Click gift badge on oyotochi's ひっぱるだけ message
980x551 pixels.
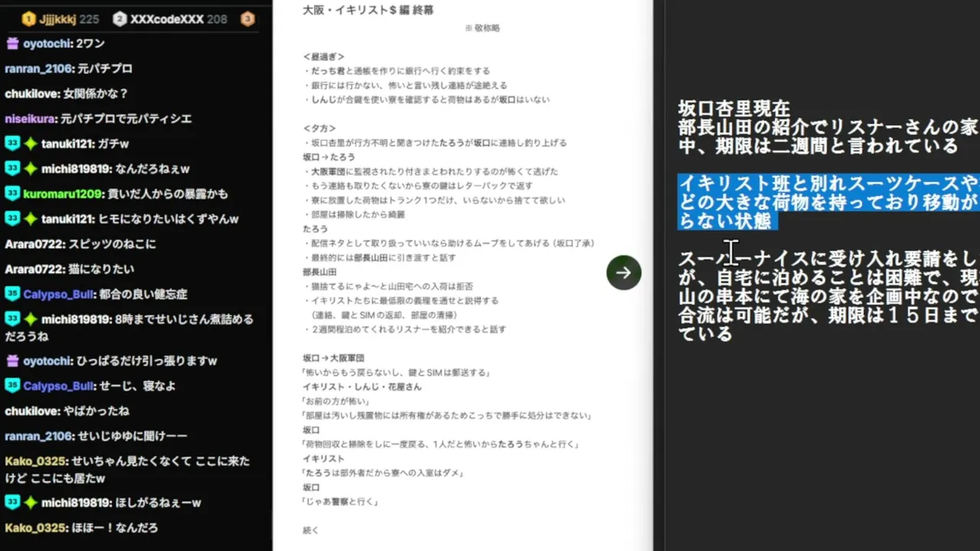point(12,360)
